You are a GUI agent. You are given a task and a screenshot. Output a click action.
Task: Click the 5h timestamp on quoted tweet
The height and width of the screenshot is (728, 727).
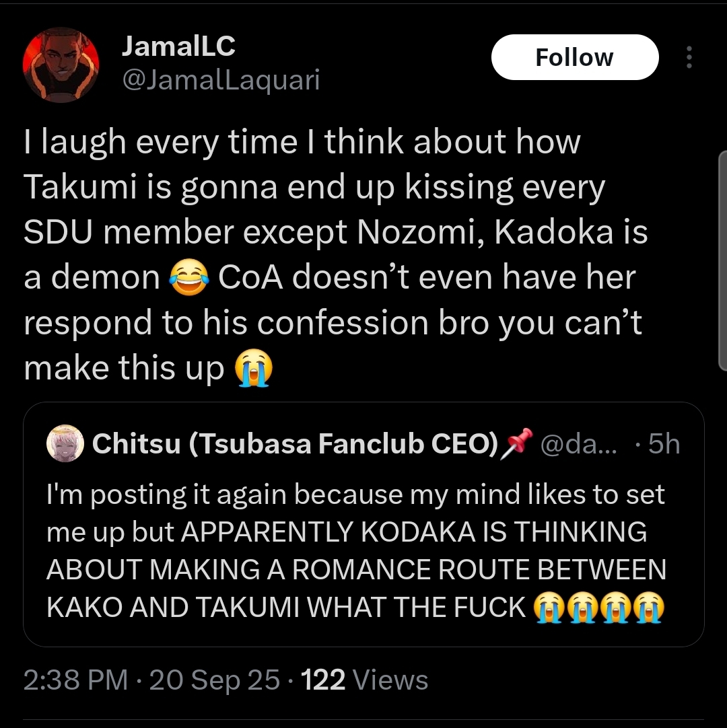pos(662,444)
